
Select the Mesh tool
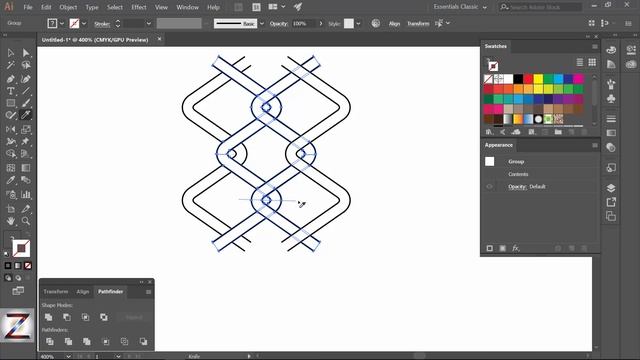[x=11, y=168]
